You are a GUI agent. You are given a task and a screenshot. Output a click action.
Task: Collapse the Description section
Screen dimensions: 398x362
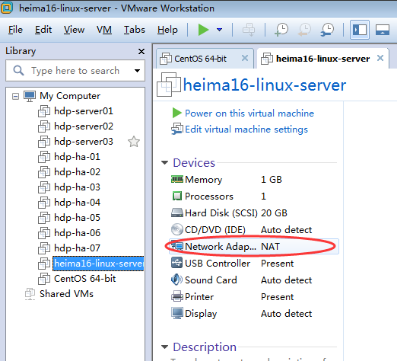point(164,347)
